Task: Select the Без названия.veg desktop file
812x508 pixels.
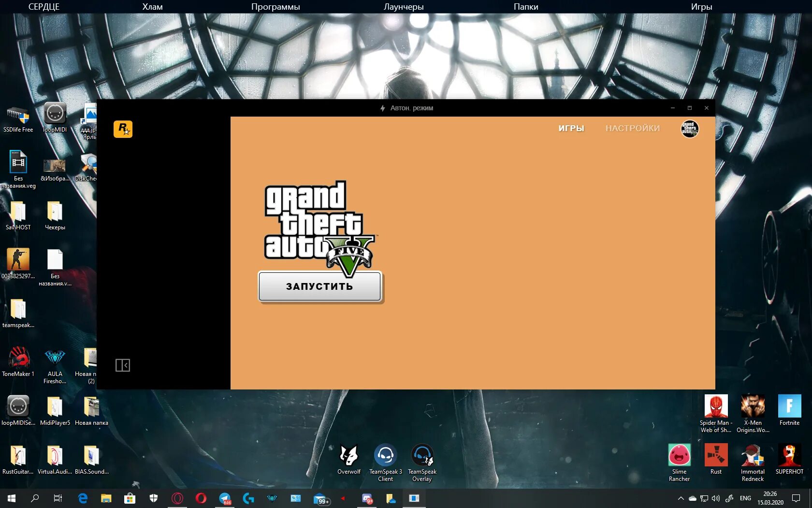Action: [x=18, y=169]
